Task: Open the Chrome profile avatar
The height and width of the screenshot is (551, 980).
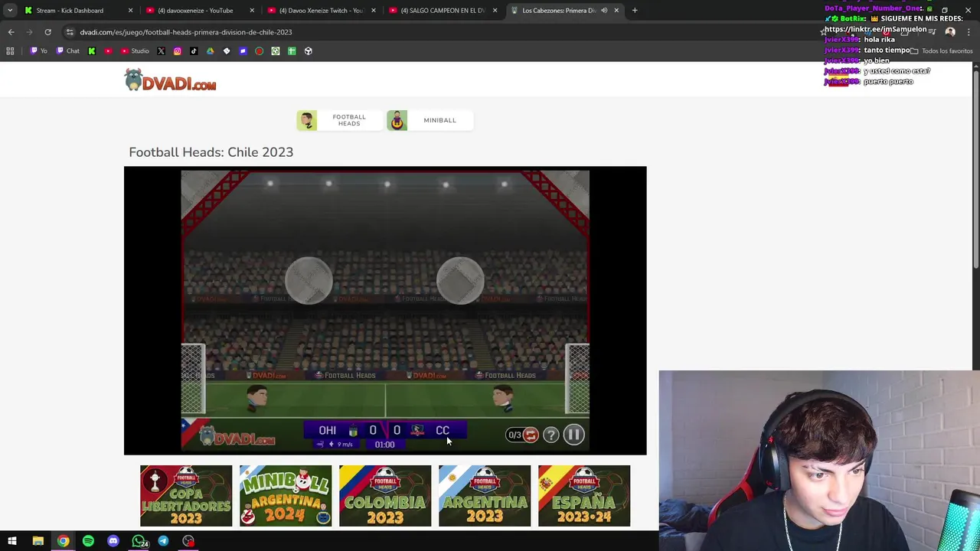Action: click(950, 32)
